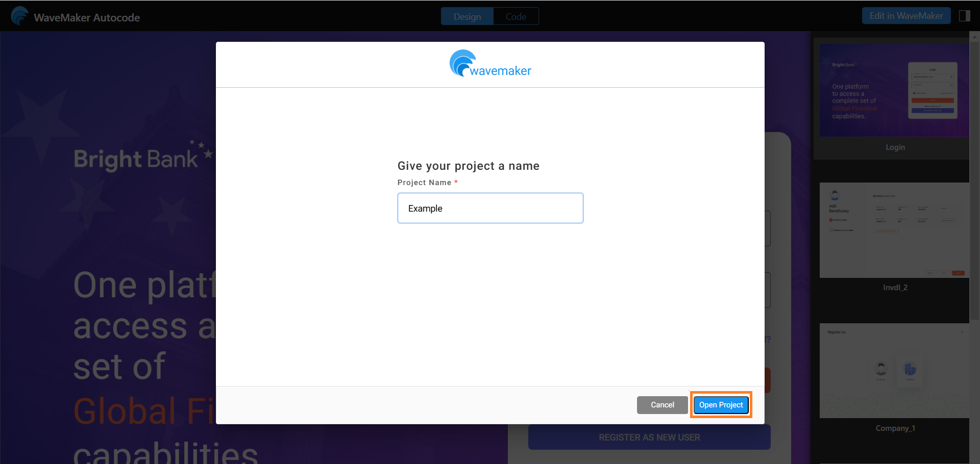Click the wavemaker logo inside the dialog

point(489,63)
